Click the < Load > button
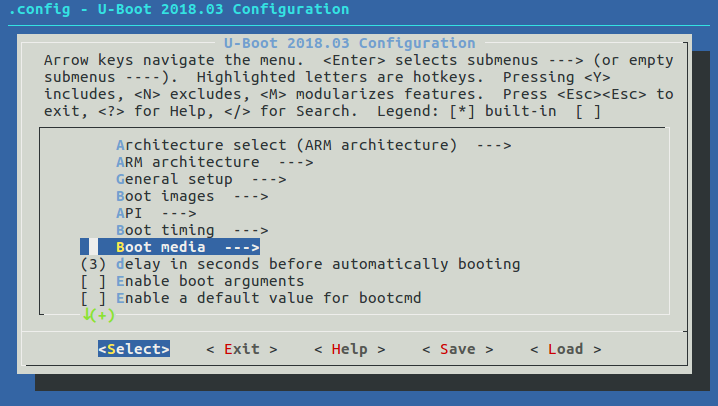The image size is (718, 406). [x=566, y=349]
